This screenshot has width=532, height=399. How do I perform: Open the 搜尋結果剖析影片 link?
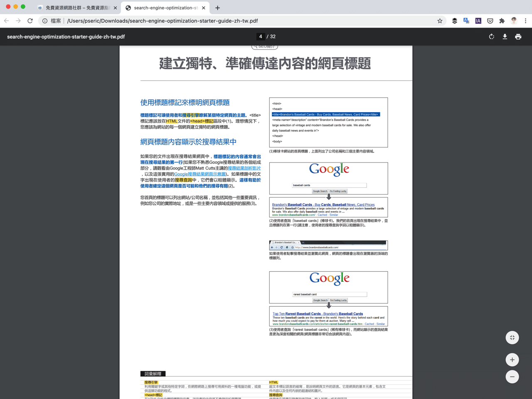click(x=244, y=168)
